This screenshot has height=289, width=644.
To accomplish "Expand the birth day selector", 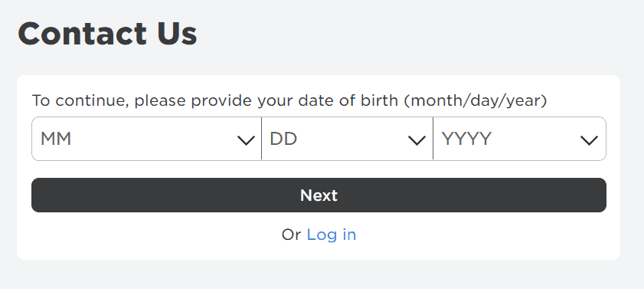I will click(347, 139).
